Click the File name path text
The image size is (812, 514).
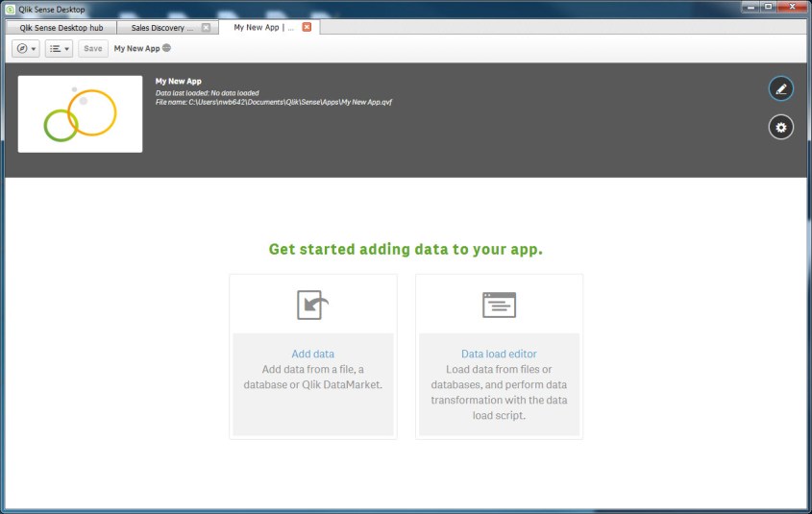274,103
